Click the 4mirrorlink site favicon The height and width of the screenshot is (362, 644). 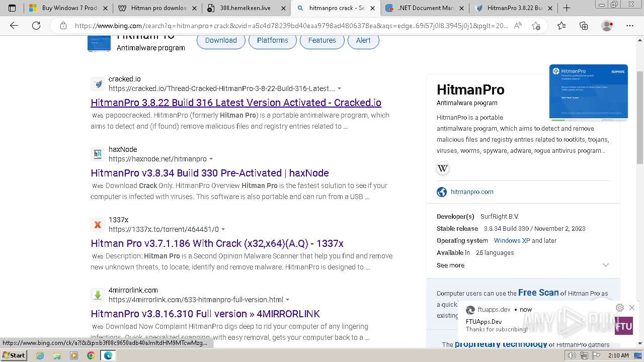[x=98, y=295]
